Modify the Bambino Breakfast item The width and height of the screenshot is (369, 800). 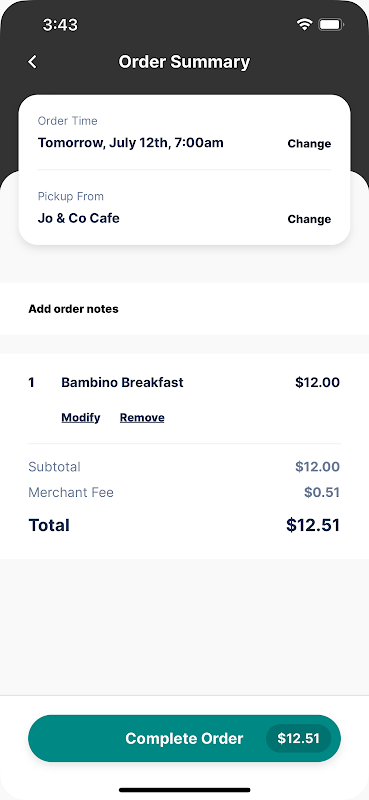pos(81,418)
